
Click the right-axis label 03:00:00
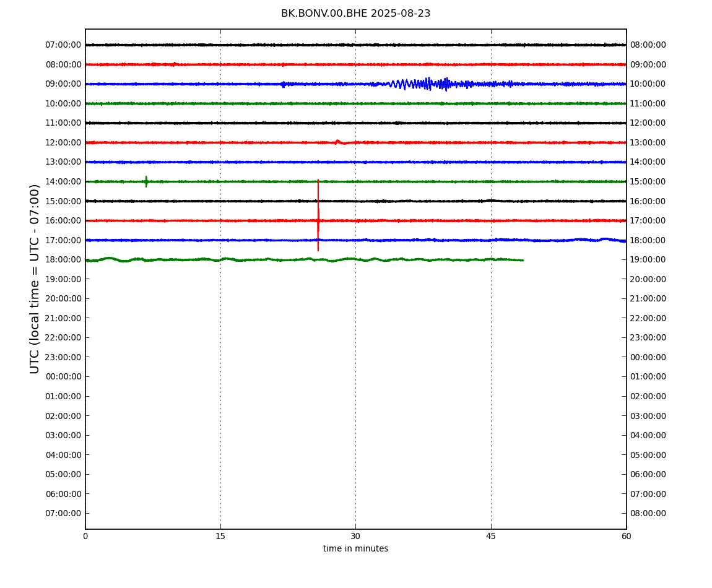tap(648, 416)
